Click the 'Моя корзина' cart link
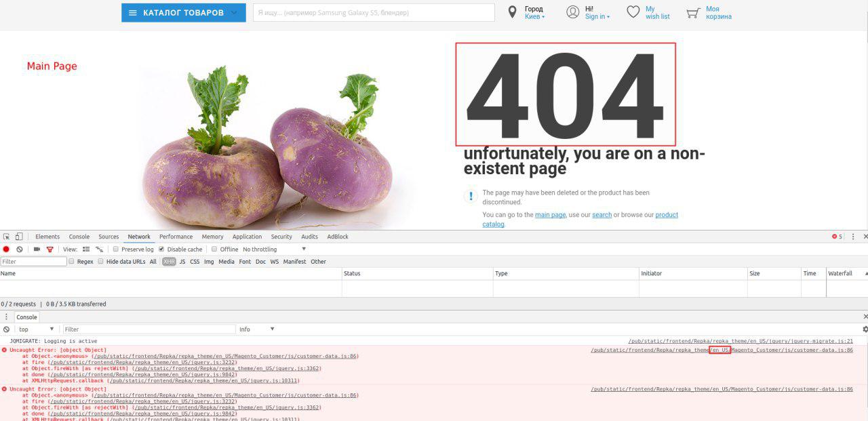Image resolution: width=868 pixels, height=421 pixels. coord(718,13)
